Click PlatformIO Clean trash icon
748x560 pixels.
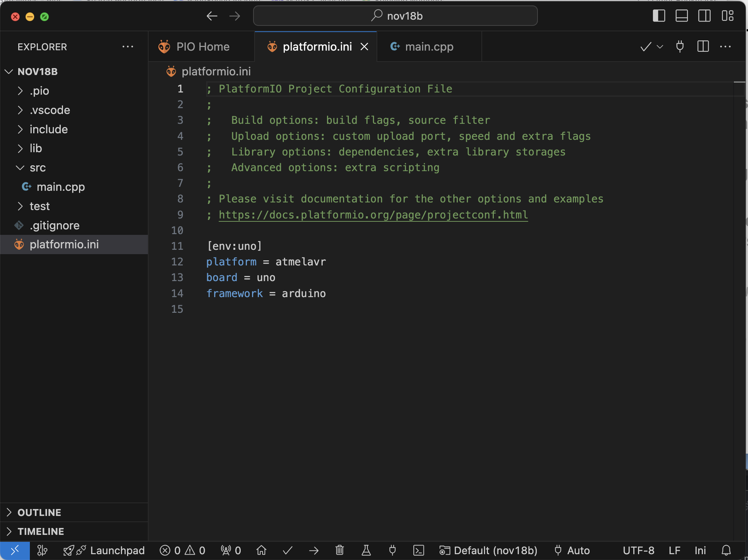339,550
